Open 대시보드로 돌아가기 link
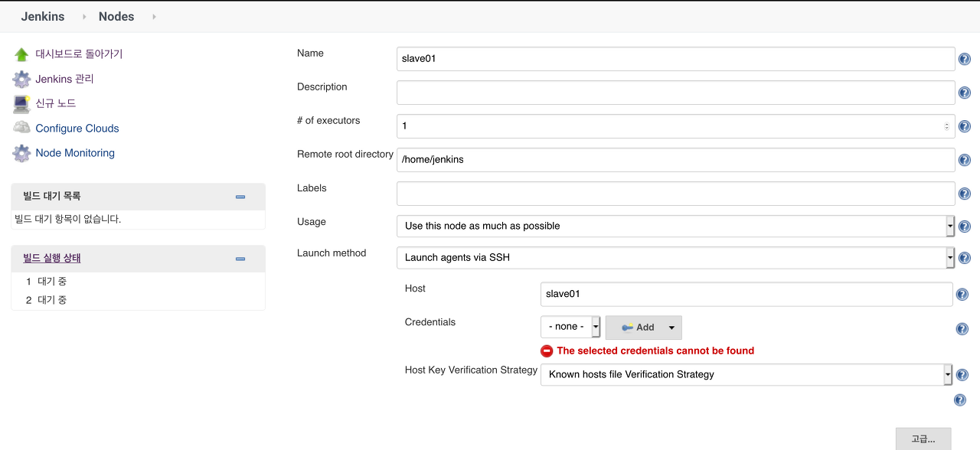The width and height of the screenshot is (980, 450). point(79,54)
